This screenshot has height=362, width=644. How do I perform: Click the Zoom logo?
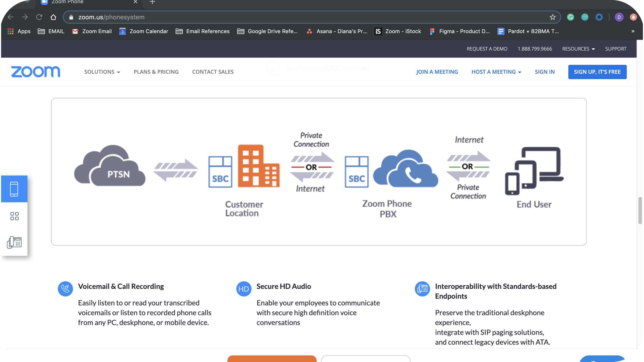(36, 72)
